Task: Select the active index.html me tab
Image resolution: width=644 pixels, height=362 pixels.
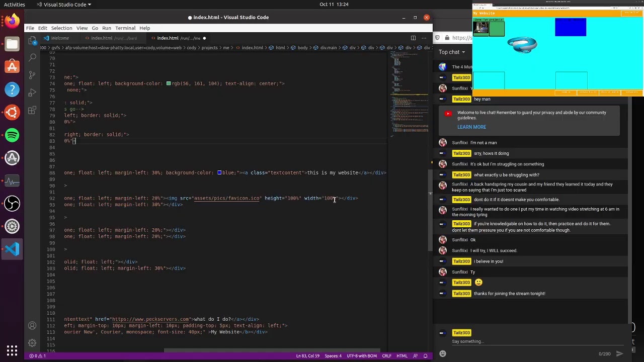Action: click(179, 38)
